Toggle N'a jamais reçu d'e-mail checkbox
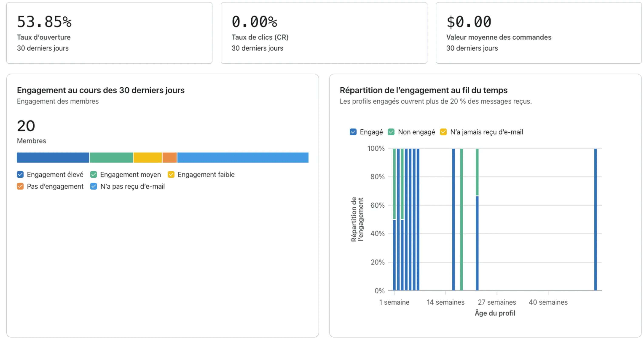 coord(443,132)
